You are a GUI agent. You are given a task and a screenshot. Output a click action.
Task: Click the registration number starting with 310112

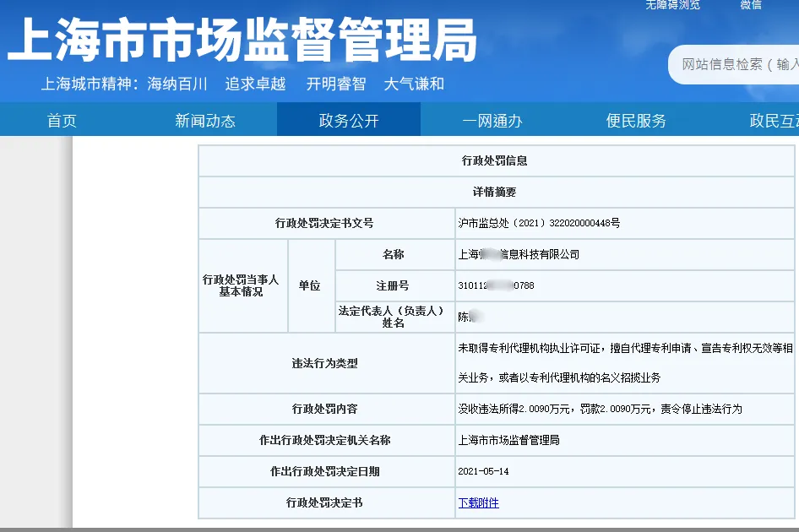pos(496,285)
